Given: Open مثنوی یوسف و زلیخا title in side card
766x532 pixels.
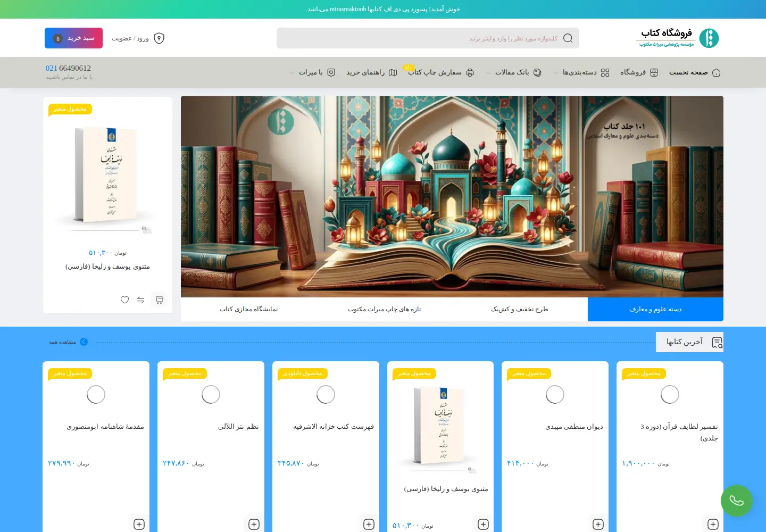Looking at the screenshot, I should click(107, 267).
